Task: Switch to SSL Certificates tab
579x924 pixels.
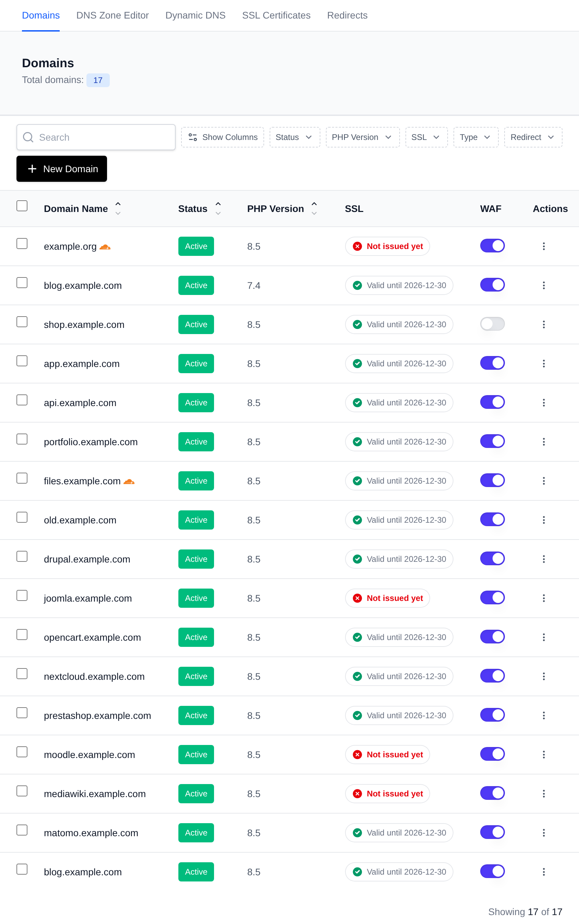Action: coord(276,15)
